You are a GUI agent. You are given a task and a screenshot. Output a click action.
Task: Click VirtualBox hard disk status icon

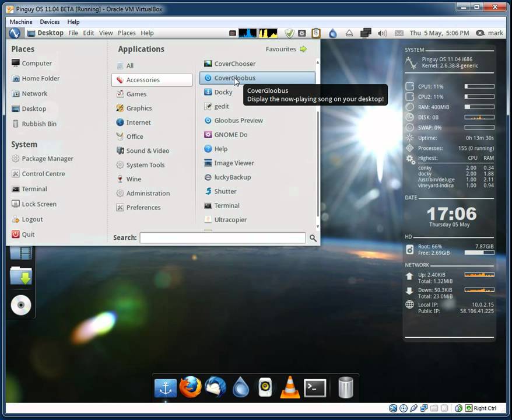pos(393,408)
